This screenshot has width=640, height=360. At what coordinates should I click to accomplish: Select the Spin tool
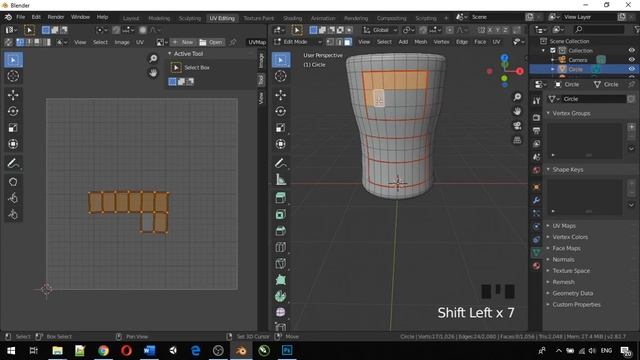click(x=281, y=296)
